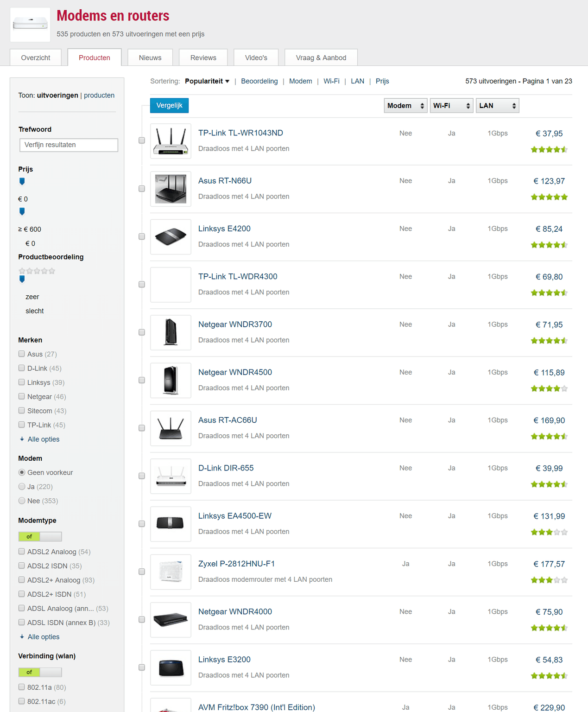Screen dimensions: 588x712
Task: Click the empty TP-Link TL-WDR4300 thumbnail
Action: 171,285
